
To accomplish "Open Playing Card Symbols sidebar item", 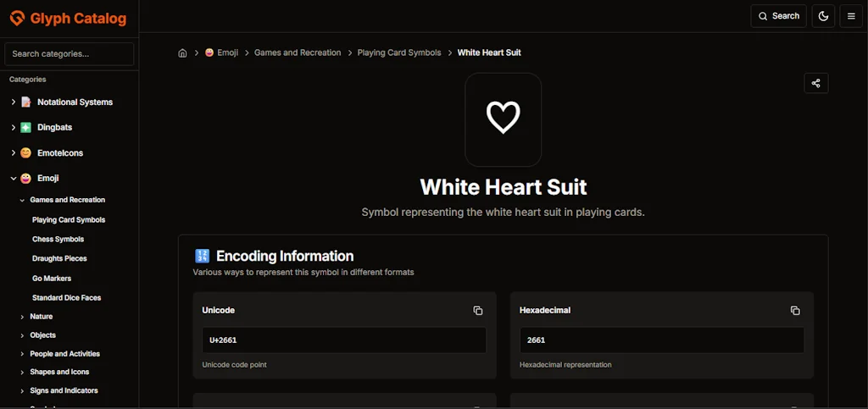I will (69, 219).
